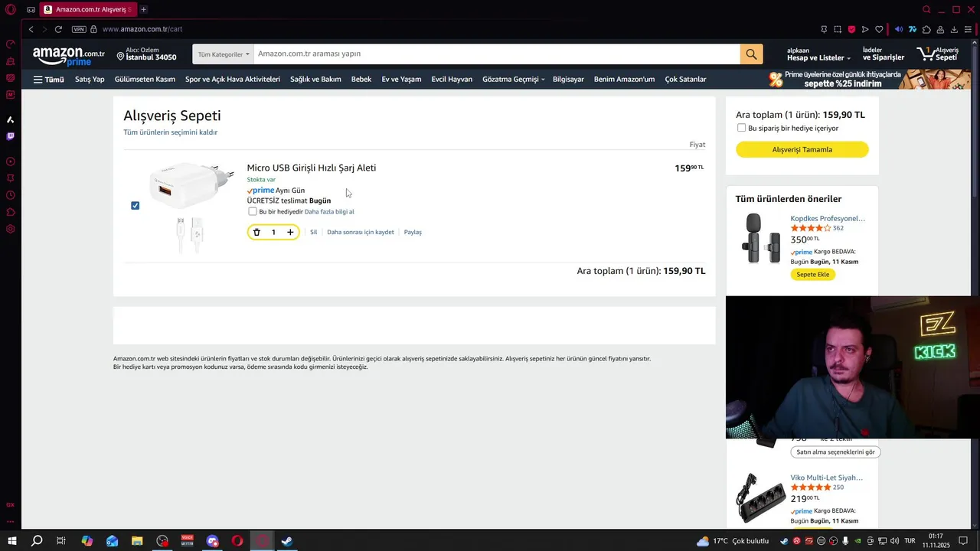Open İadeler ve Siparişler

coord(883,54)
